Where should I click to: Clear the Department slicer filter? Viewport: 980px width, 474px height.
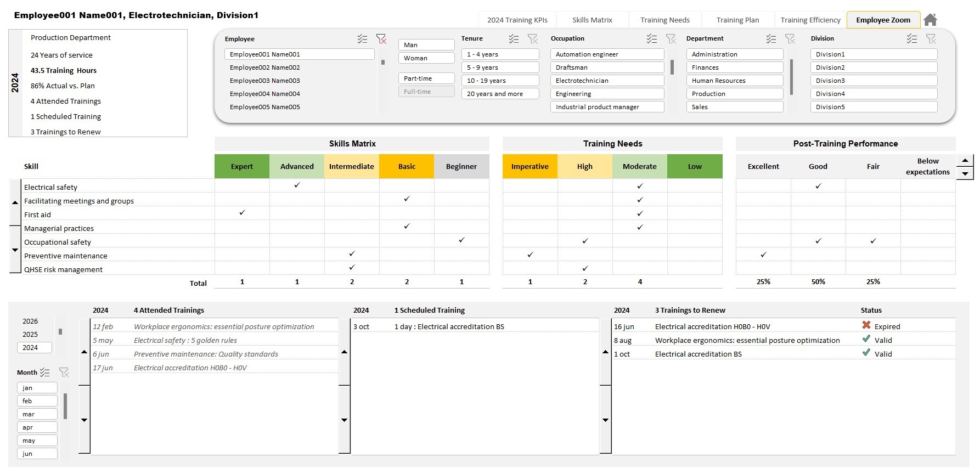tap(790, 39)
